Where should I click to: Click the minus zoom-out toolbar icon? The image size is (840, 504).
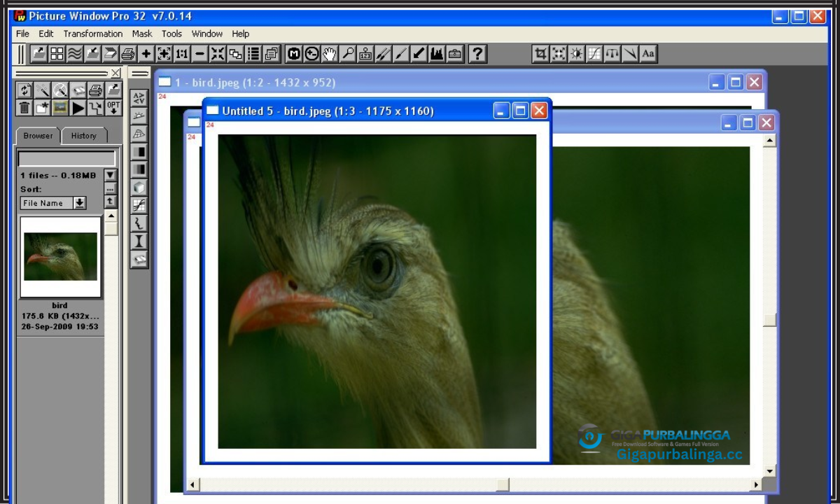tap(200, 54)
